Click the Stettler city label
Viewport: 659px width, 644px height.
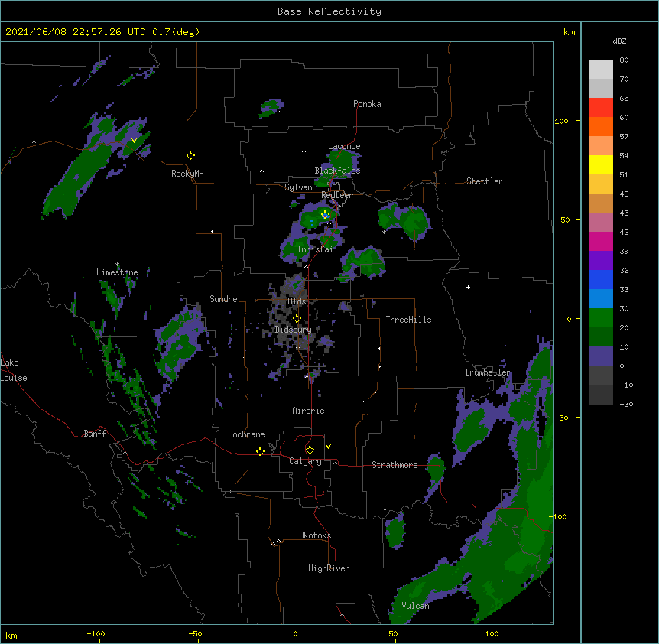485,181
